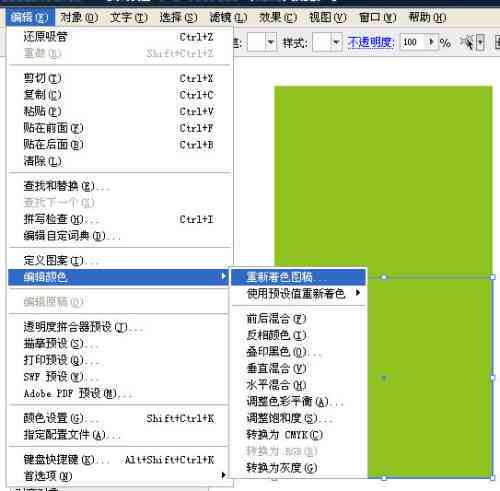Choose 清除 menu entry
Image resolution: width=500 pixels, height=491 pixels.
119,161
